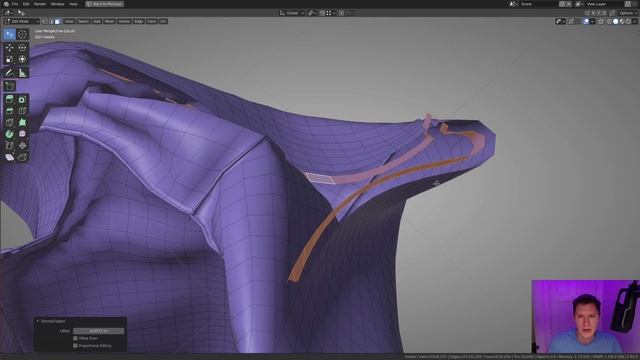Select the Bevel tool
Viewport: 640px width, 360px height.
click(9, 111)
